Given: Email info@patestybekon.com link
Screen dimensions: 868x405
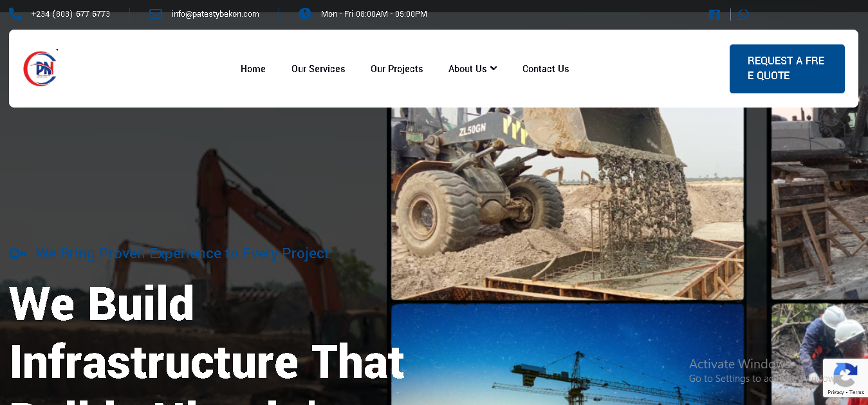Looking at the screenshot, I should [216, 14].
